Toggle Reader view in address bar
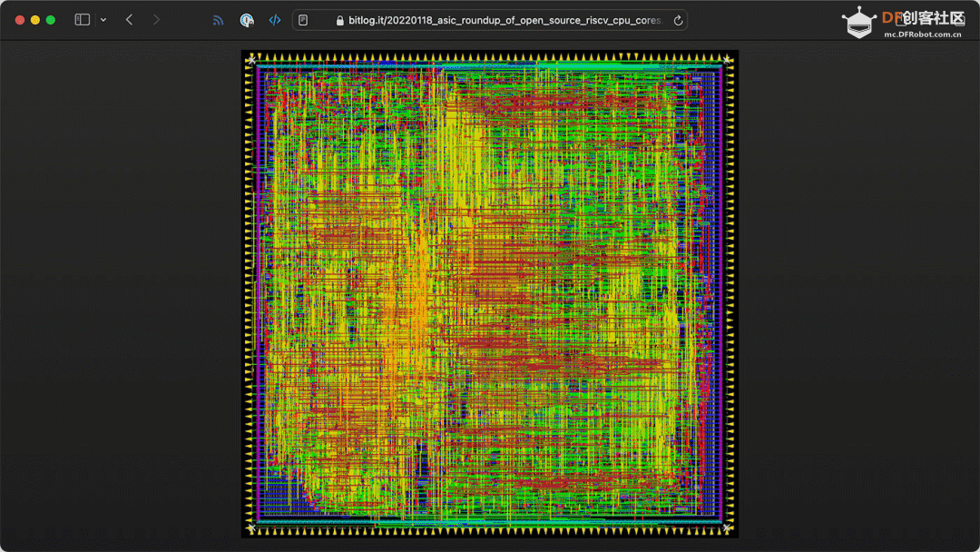The width and height of the screenshot is (980, 552). [x=303, y=20]
